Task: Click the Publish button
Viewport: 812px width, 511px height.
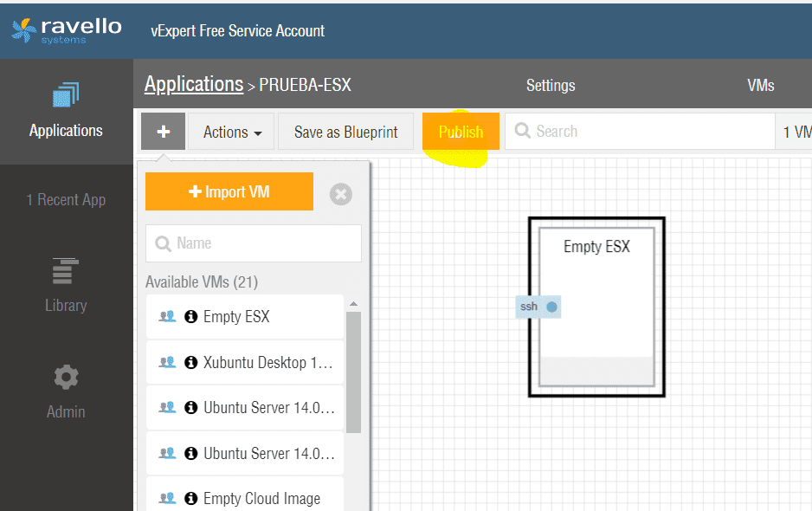Action: [x=461, y=132]
